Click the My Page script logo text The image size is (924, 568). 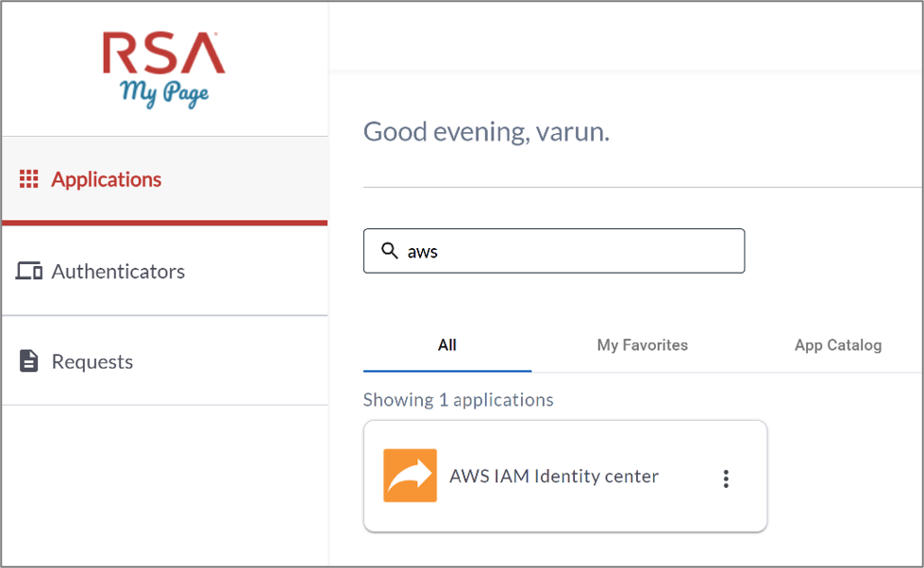[164, 93]
